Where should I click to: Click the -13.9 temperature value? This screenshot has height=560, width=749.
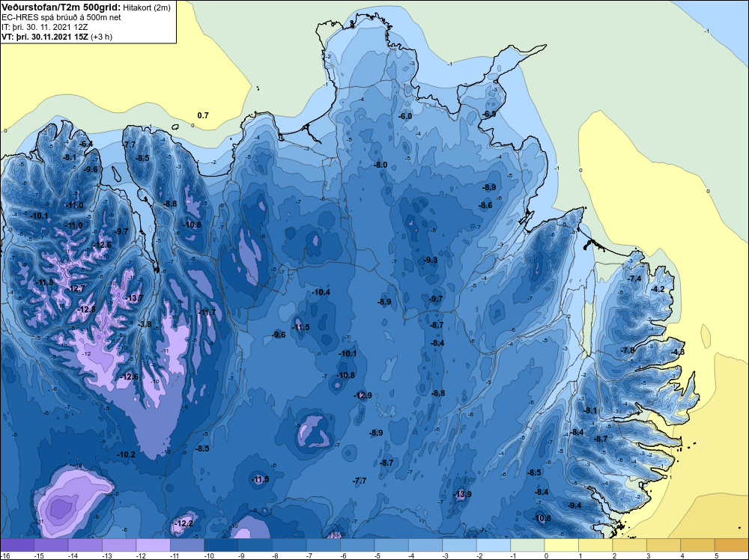pos(462,494)
